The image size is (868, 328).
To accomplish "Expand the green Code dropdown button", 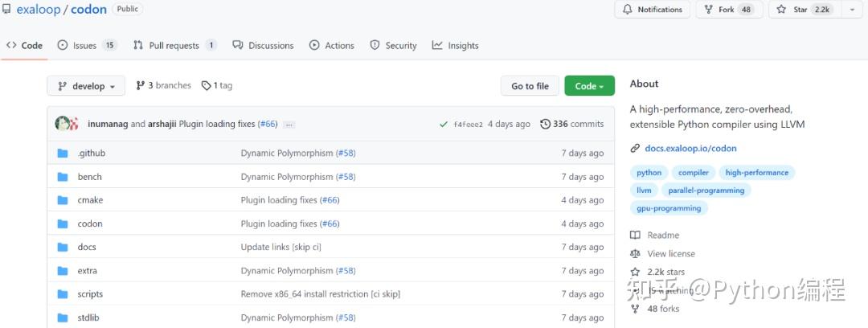I will [589, 86].
